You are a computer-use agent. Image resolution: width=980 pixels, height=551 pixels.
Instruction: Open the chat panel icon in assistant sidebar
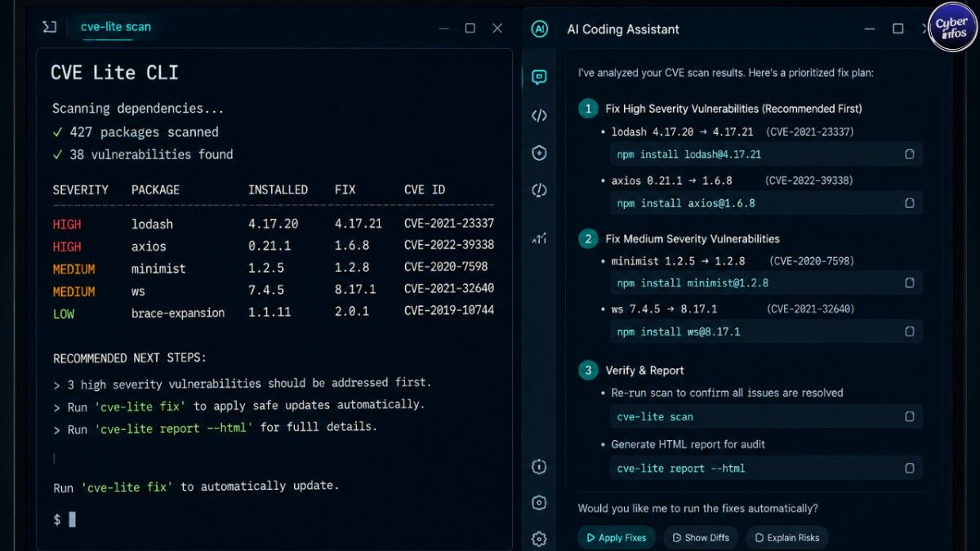(539, 78)
